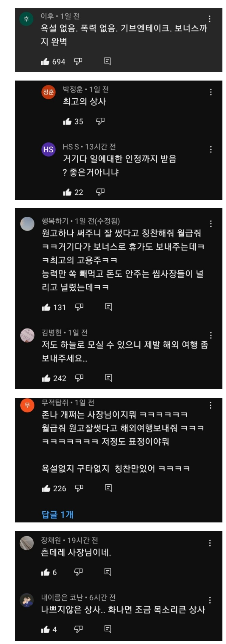The image size is (226, 644).
Task: Like 김병헌's comment with 242 likes
Action: [46, 378]
